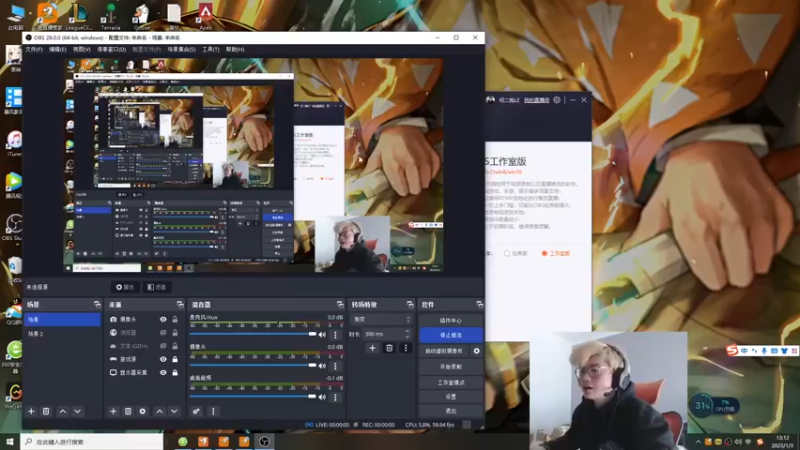Show the hidden 浏览器 source
This screenshot has width=800, height=450.
point(163,333)
